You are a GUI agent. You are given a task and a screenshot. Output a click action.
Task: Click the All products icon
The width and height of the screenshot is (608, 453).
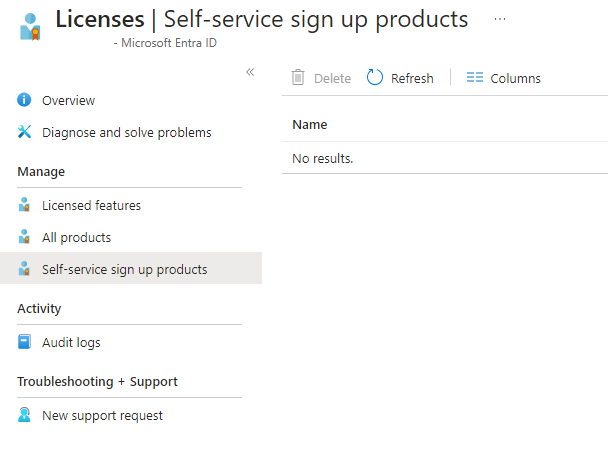(x=25, y=237)
